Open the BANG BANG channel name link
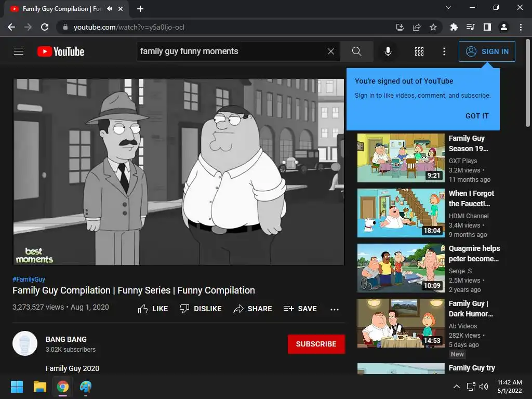This screenshot has width=532, height=399. click(66, 339)
